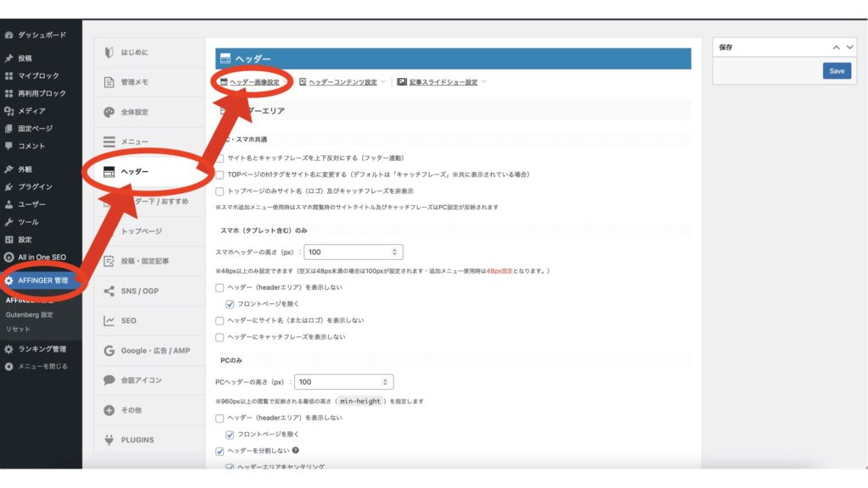Toggle smartphone ヘッダー（headerエリア）を表示しない checkbox

(220, 288)
